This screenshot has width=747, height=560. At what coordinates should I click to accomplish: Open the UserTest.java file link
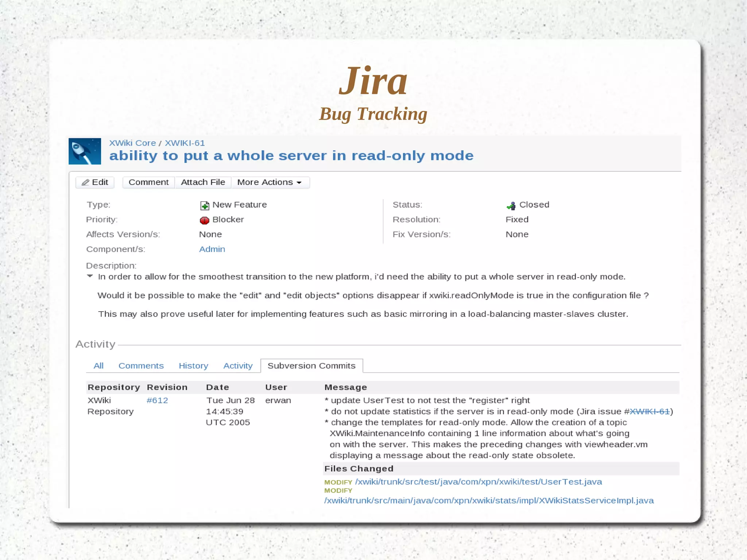point(479,482)
